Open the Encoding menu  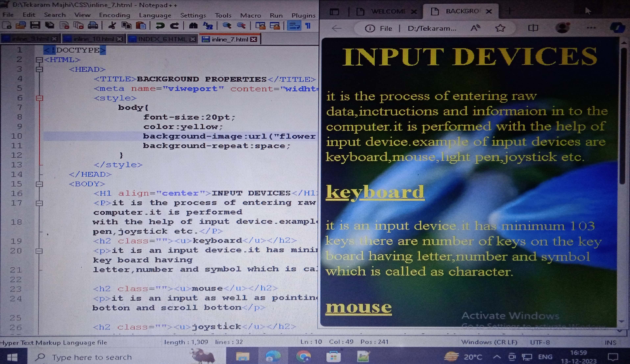114,15
